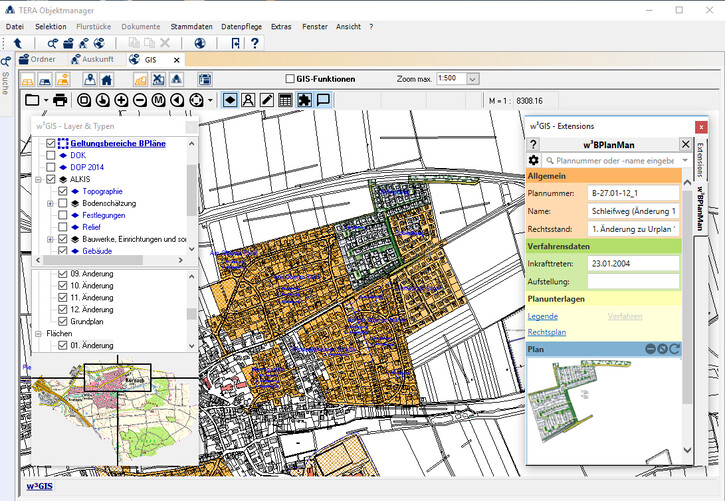Enable the GIS-Funktionen checkbox
725x501 pixels.
[x=290, y=79]
